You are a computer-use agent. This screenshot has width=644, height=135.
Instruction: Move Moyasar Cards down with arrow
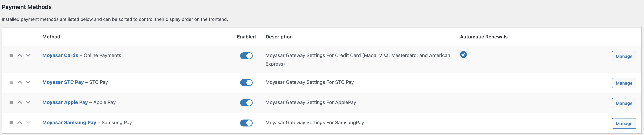28,55
